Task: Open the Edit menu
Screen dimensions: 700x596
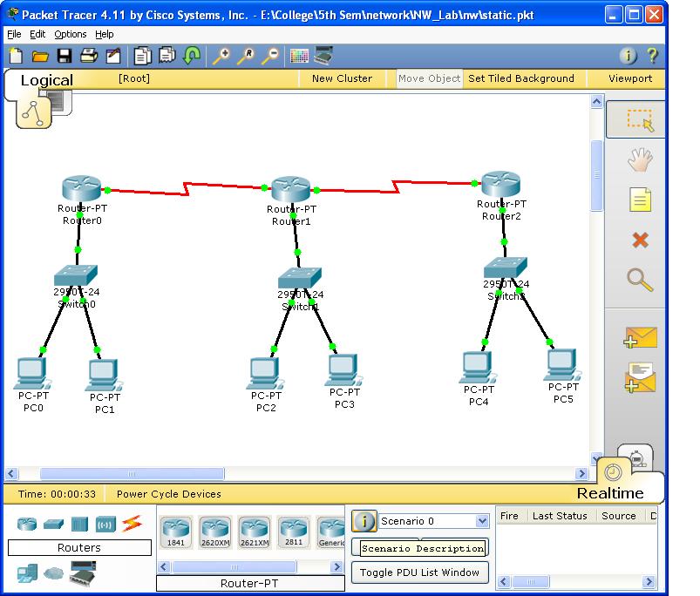Action: click(x=37, y=34)
